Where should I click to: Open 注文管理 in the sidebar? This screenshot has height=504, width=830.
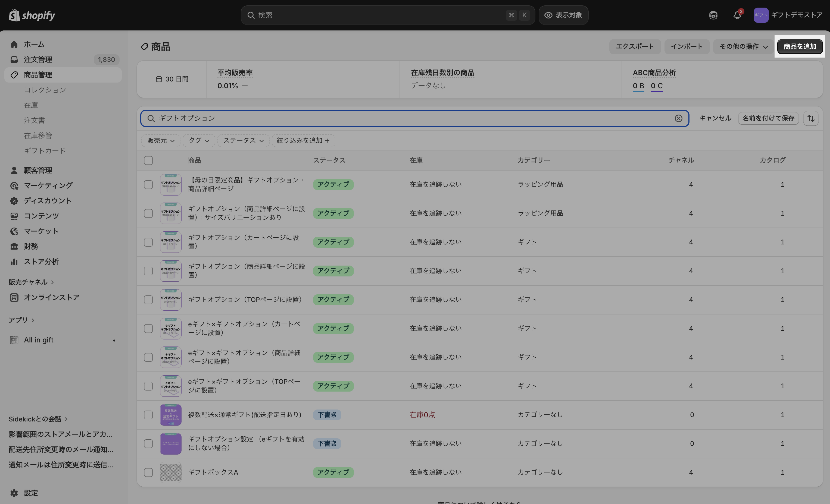[38, 59]
